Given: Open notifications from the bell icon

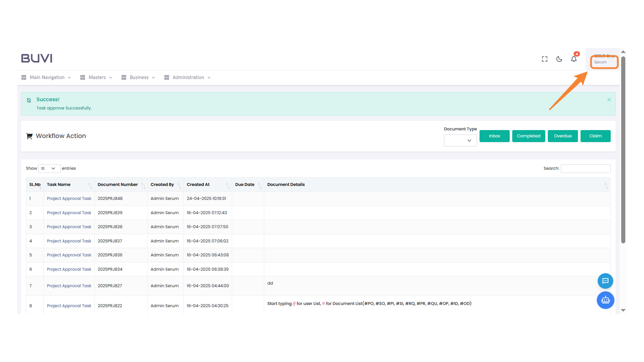Looking at the screenshot, I should [x=574, y=59].
